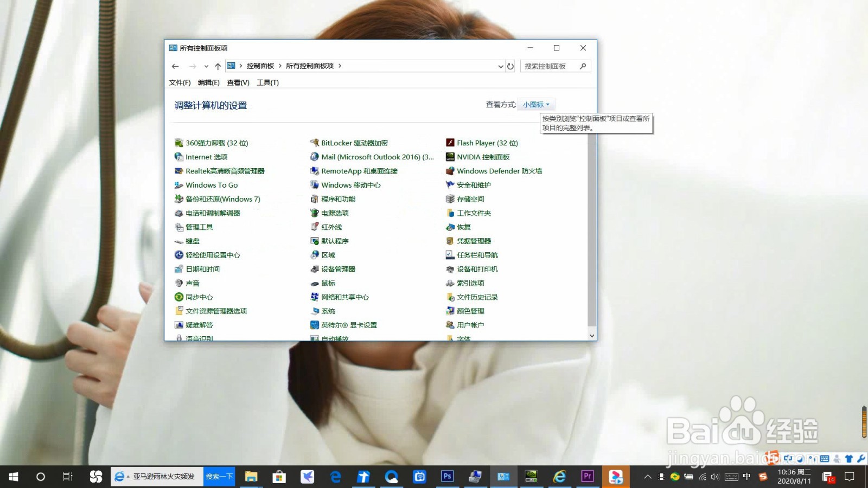Open Task View on the taskbar

68,477
